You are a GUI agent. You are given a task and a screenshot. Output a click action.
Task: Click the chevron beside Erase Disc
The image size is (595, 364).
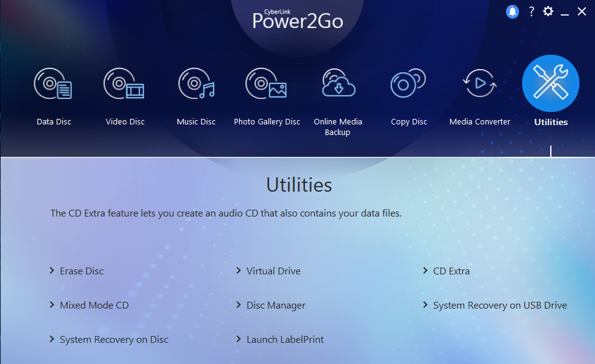(52, 270)
